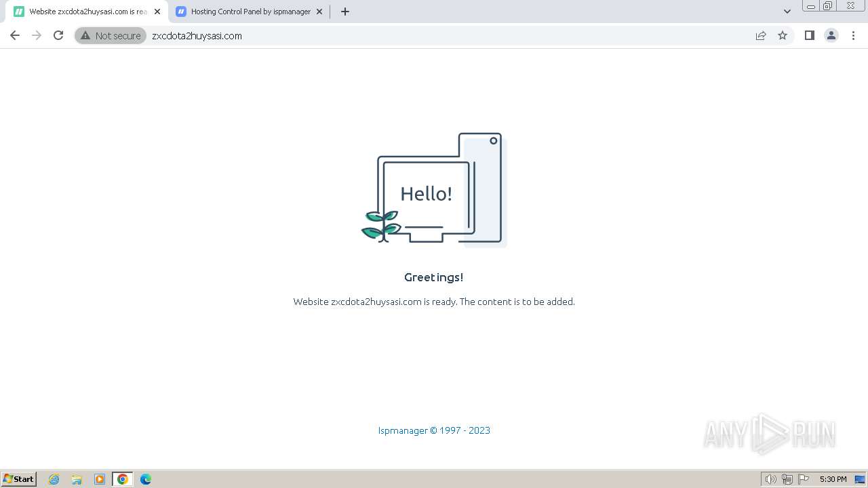Minimize the Chrome window
The image size is (868, 488).
tap(811, 6)
